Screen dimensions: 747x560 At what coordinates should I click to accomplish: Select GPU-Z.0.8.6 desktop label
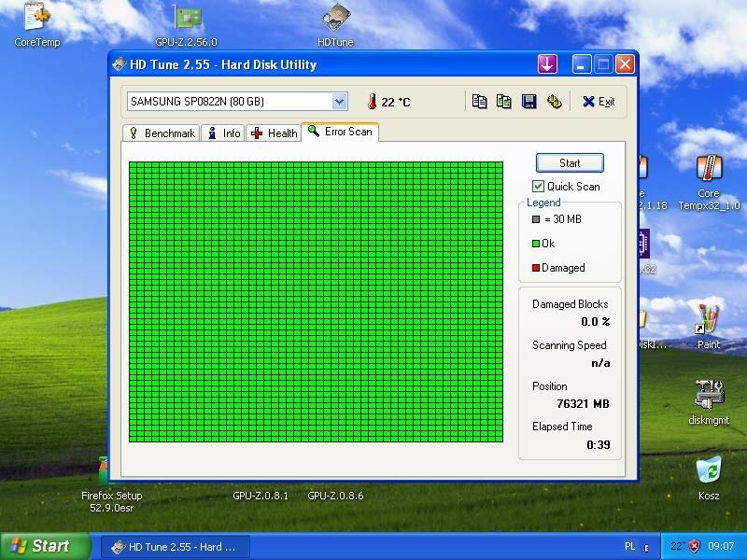(x=335, y=496)
